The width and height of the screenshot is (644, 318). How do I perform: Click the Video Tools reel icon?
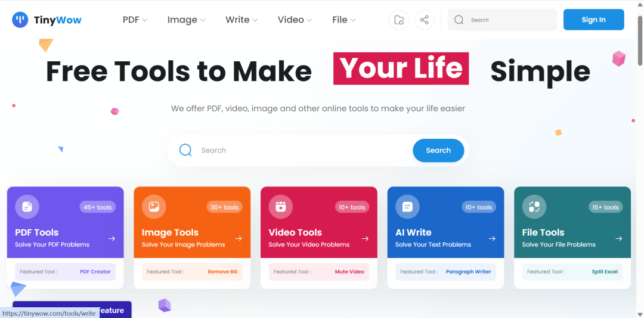pos(280,207)
